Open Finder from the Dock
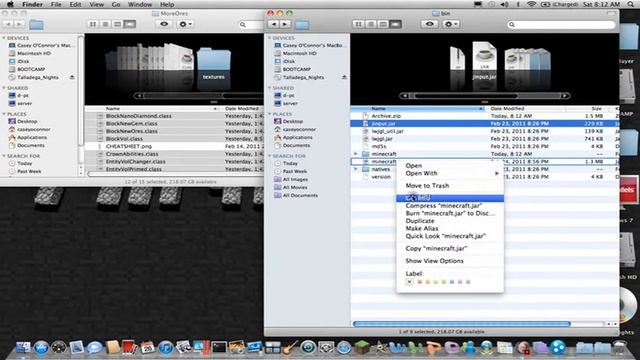The height and width of the screenshot is (360, 640). coord(22,348)
